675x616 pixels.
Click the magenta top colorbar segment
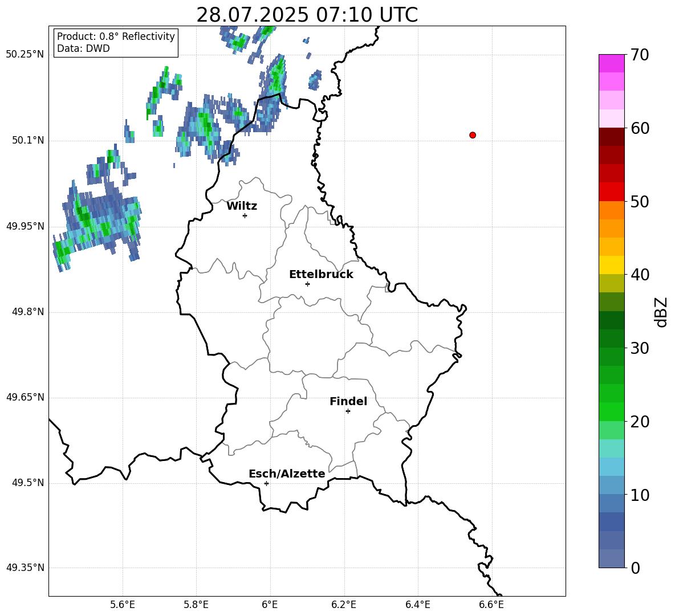(x=611, y=64)
